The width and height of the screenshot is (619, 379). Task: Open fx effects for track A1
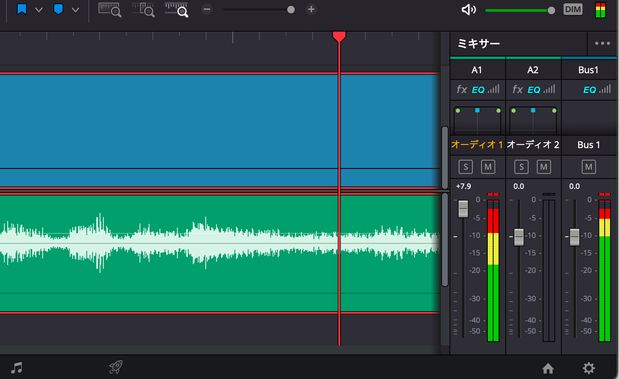pos(461,90)
